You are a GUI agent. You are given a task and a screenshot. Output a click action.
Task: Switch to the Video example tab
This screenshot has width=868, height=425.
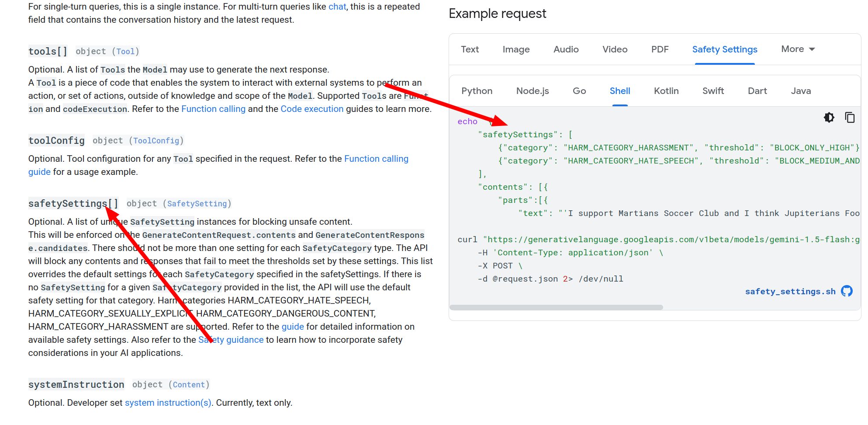click(615, 49)
